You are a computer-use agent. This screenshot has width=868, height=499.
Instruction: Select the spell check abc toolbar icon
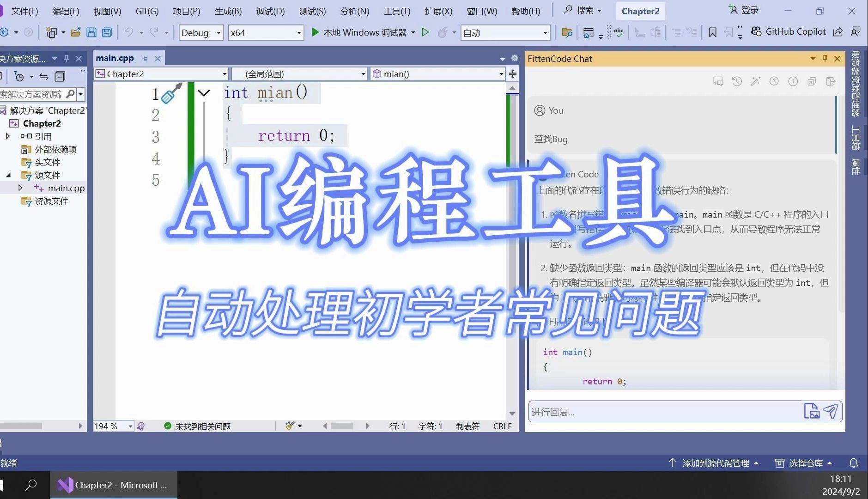(x=619, y=32)
